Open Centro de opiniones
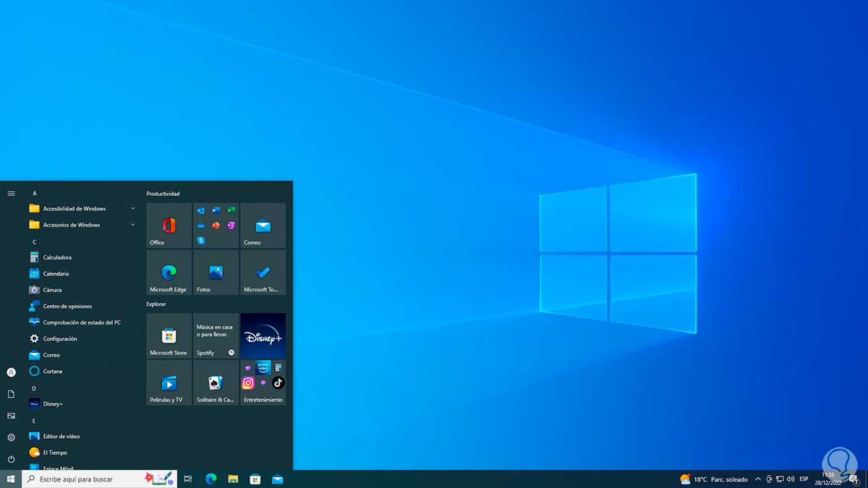868x488 pixels. click(x=82, y=306)
